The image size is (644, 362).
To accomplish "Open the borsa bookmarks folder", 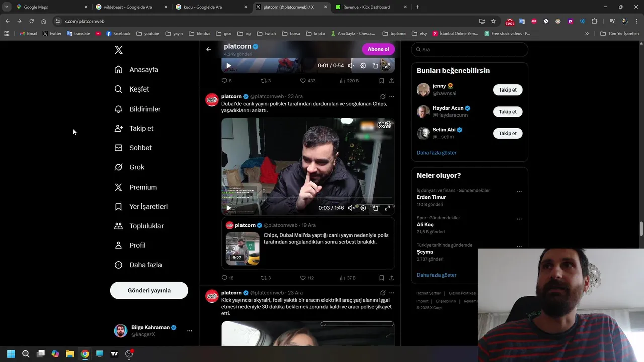I will tap(291, 34).
